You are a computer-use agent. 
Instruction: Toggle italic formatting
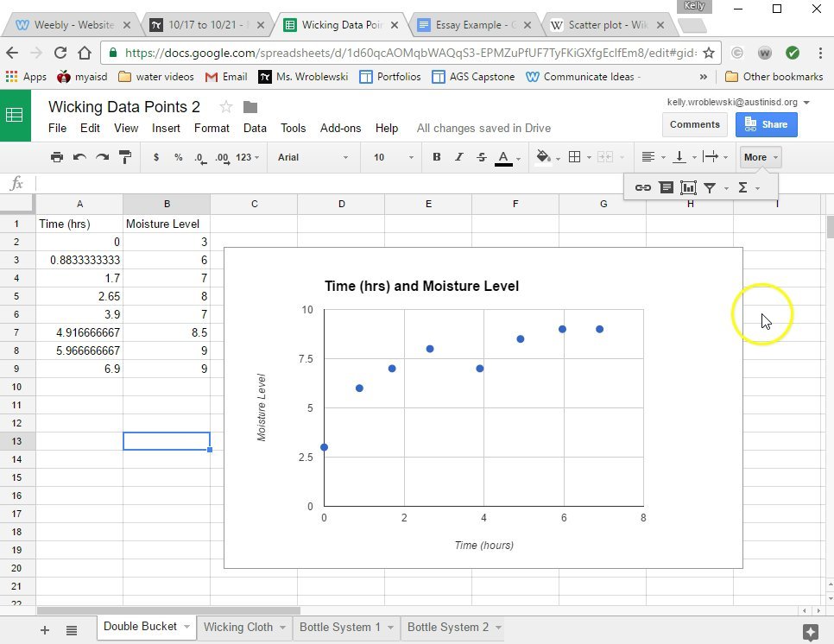coord(459,156)
